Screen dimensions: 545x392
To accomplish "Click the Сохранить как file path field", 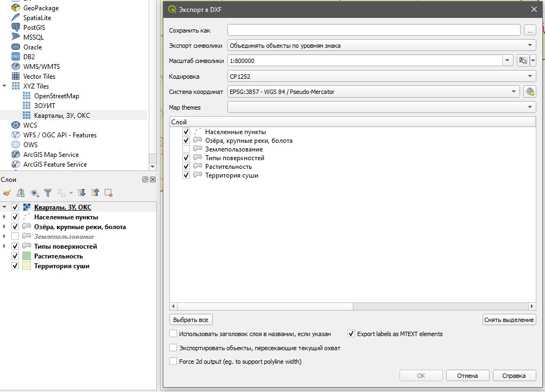I will pos(373,30).
